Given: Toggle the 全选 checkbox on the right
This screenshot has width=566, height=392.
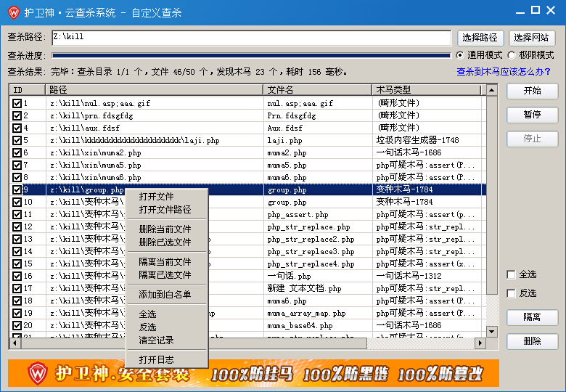Looking at the screenshot, I should (x=511, y=274).
